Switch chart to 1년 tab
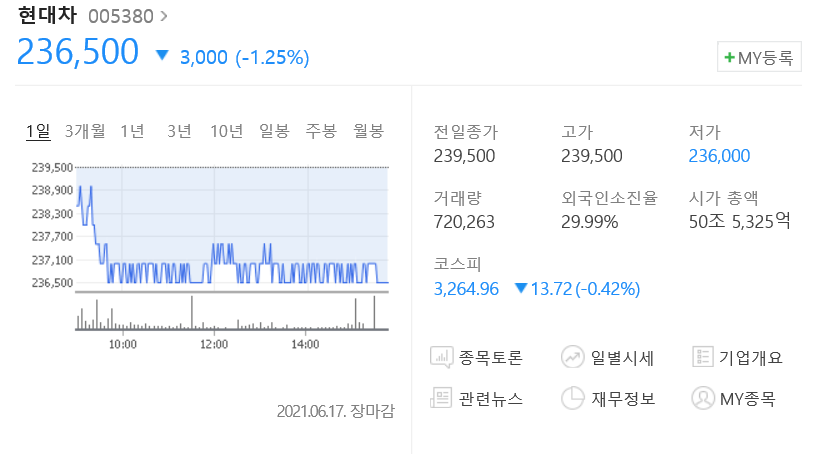The image size is (814, 454). point(132,131)
